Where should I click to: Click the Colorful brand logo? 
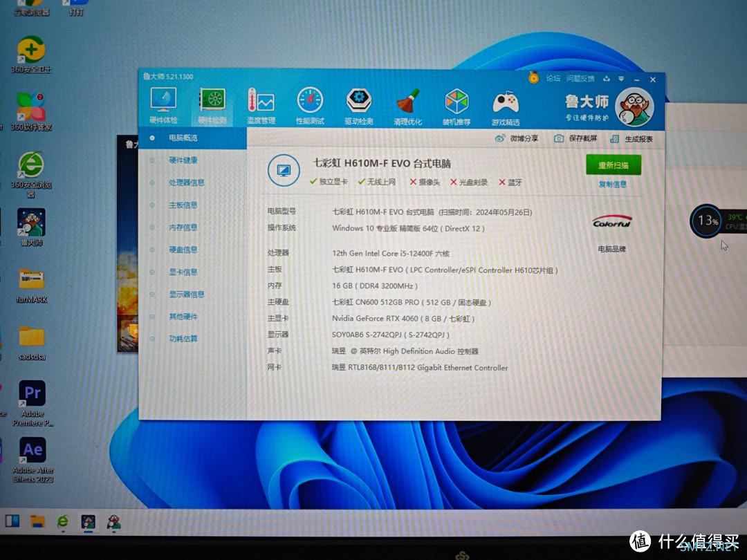pos(612,222)
